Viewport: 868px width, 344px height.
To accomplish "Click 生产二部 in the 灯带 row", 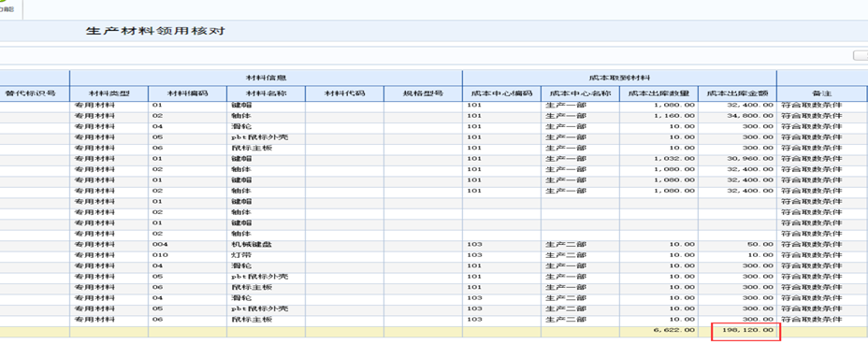I will coord(566,255).
